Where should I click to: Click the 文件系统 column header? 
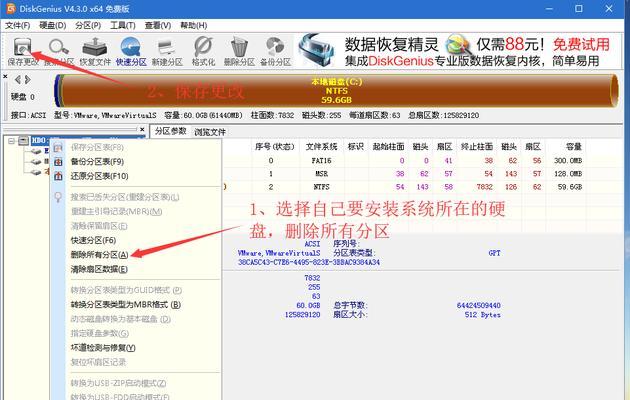321,147
